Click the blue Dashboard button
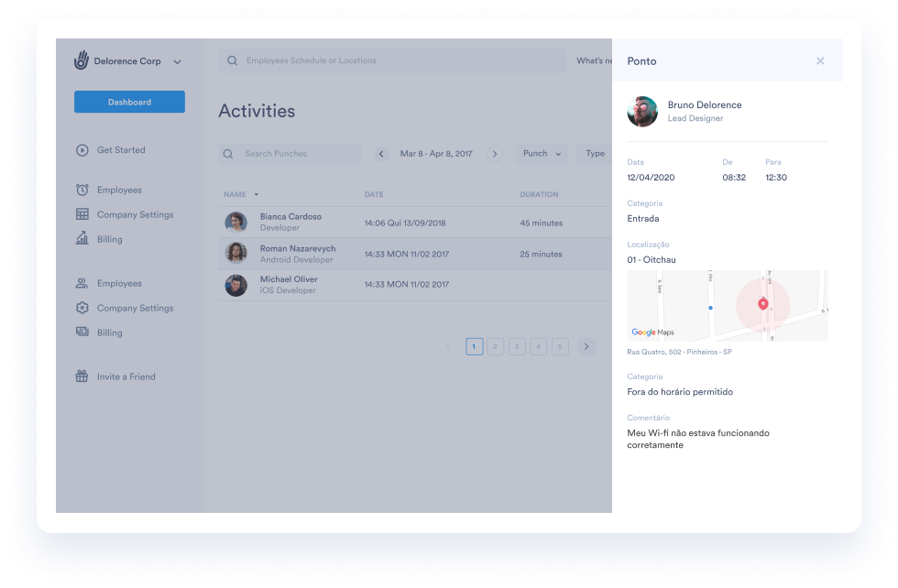Viewport: 898px width, 588px height. [x=129, y=102]
